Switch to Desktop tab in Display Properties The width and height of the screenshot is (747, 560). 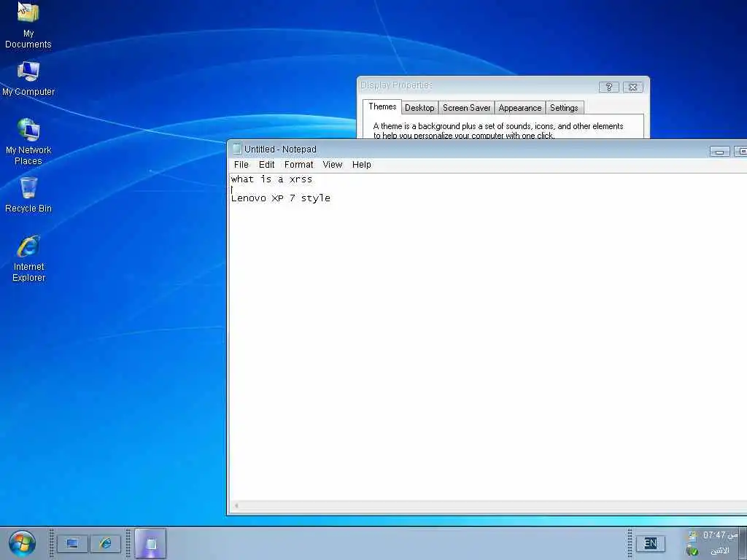(x=419, y=108)
